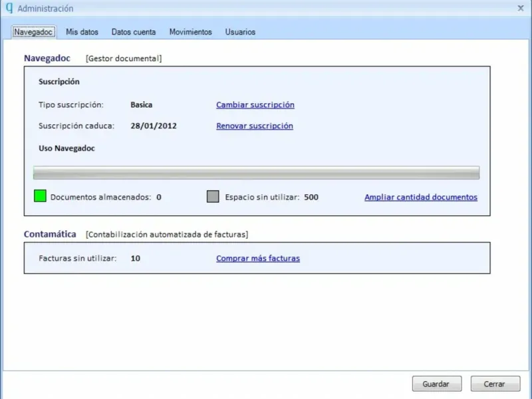
Task: Click Comprar más facturas link
Action: (x=258, y=258)
